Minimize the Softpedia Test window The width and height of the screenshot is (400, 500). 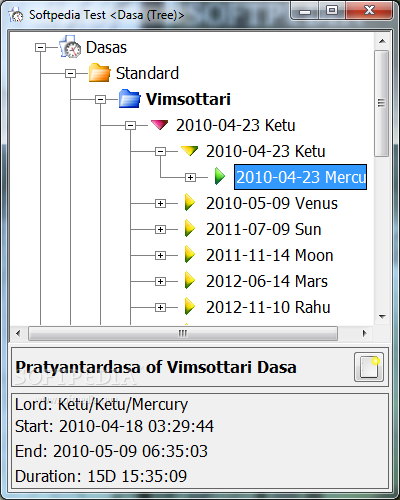[305, 11]
